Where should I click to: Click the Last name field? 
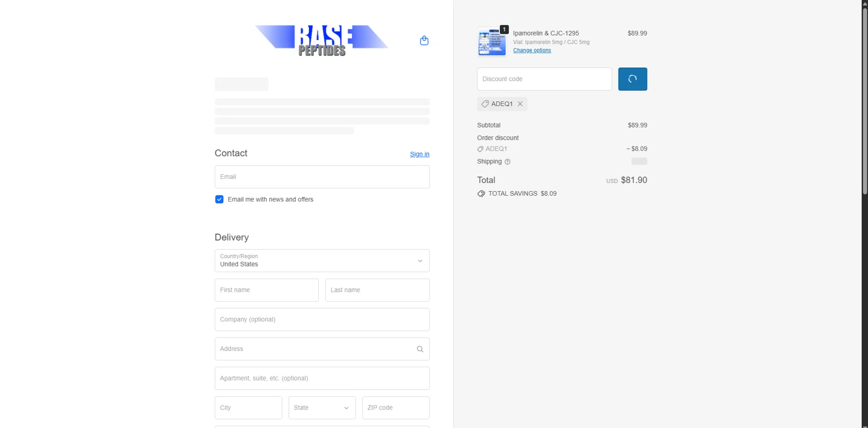377,290
